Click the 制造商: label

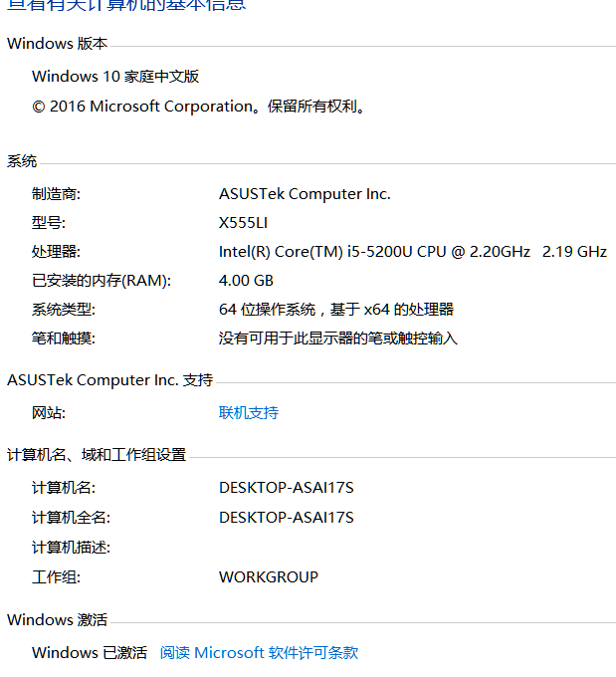(x=56, y=194)
